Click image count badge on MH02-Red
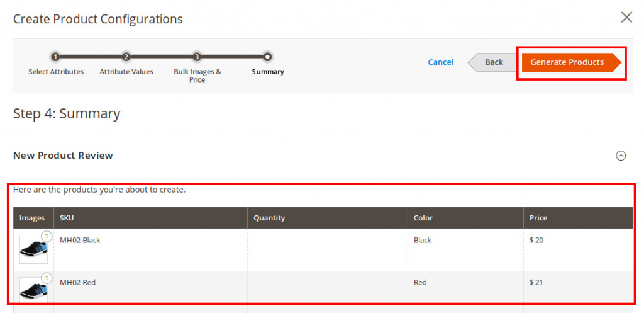The image size is (644, 313). coord(47,278)
